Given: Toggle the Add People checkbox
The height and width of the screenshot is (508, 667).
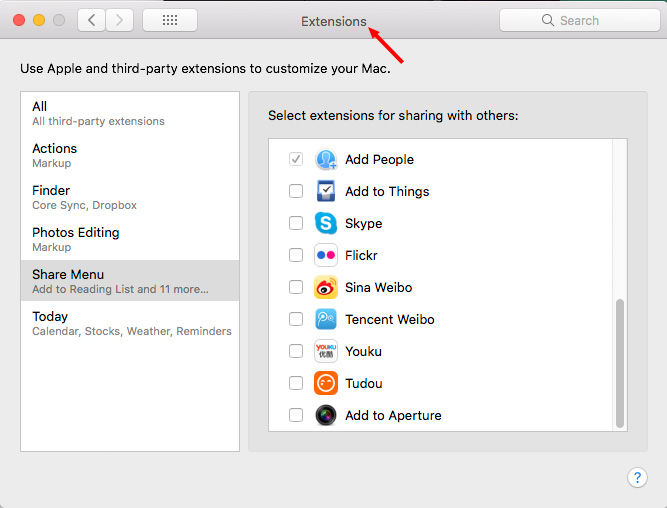Looking at the screenshot, I should tap(296, 159).
